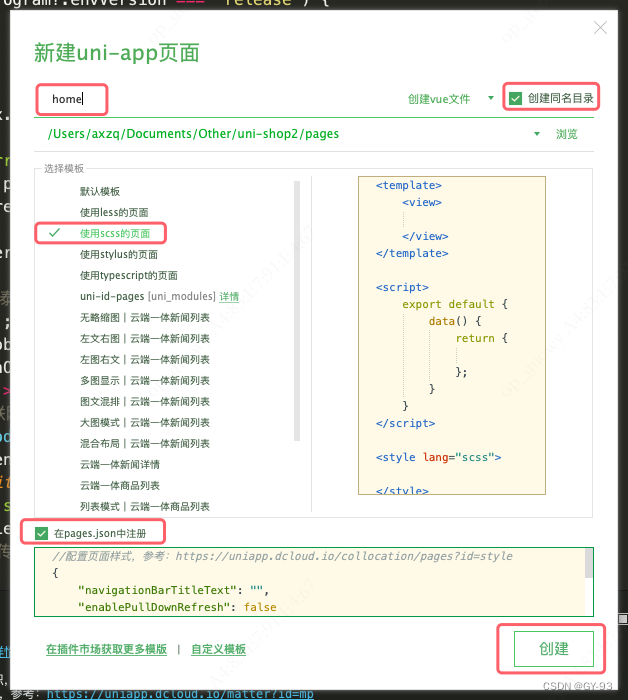Click the 浏览 browse button
The image size is (628, 700).
click(x=566, y=134)
